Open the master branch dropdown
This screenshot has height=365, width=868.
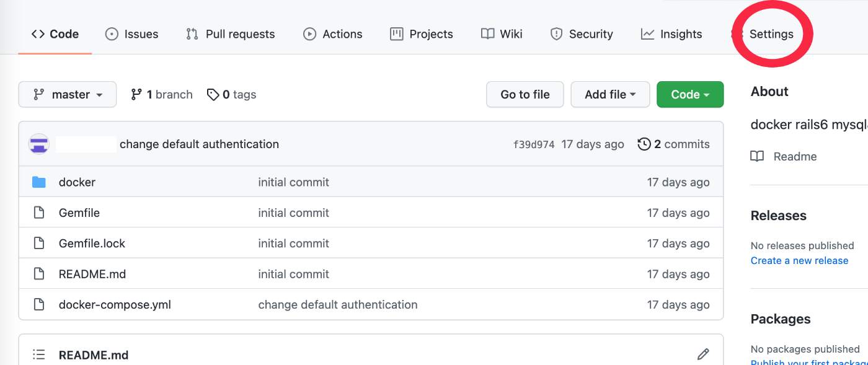(x=68, y=95)
